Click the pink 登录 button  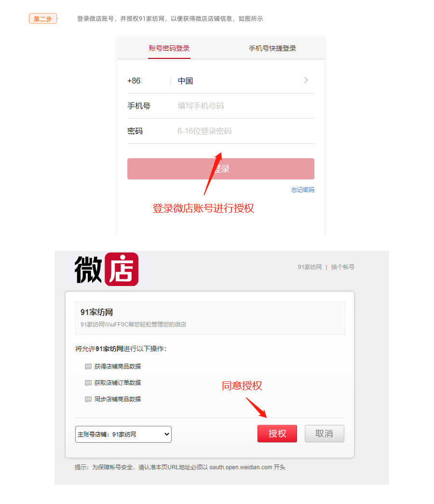coord(221,169)
